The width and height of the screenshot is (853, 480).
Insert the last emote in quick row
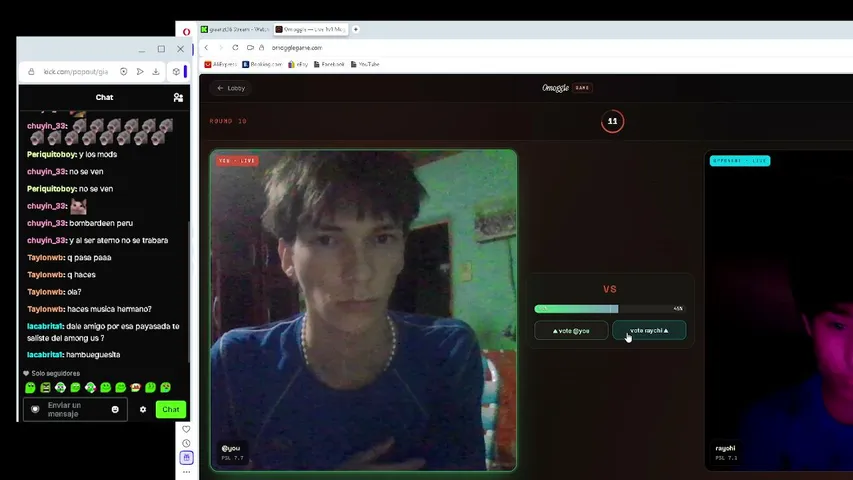[x=165, y=387]
